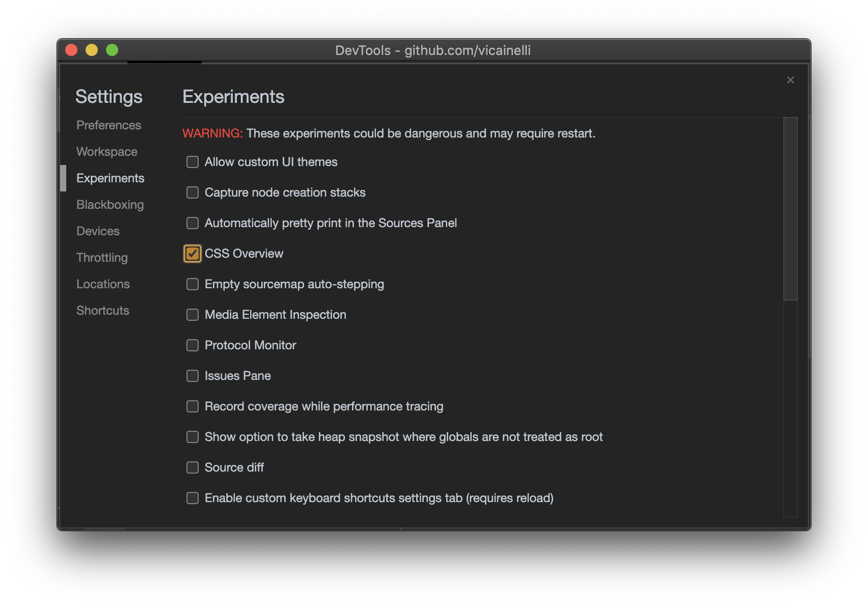This screenshot has height=606, width=868.
Task: Open the Devices settings tab
Action: coord(98,231)
